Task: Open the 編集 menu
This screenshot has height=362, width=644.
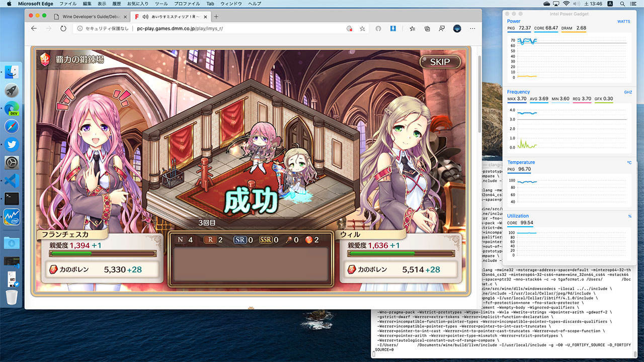Action: (x=88, y=4)
